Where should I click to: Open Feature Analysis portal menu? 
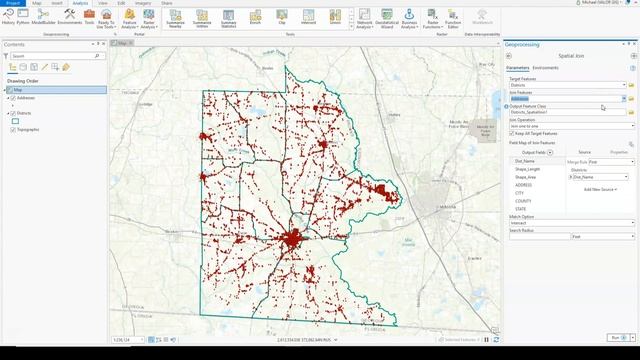(x=129, y=19)
